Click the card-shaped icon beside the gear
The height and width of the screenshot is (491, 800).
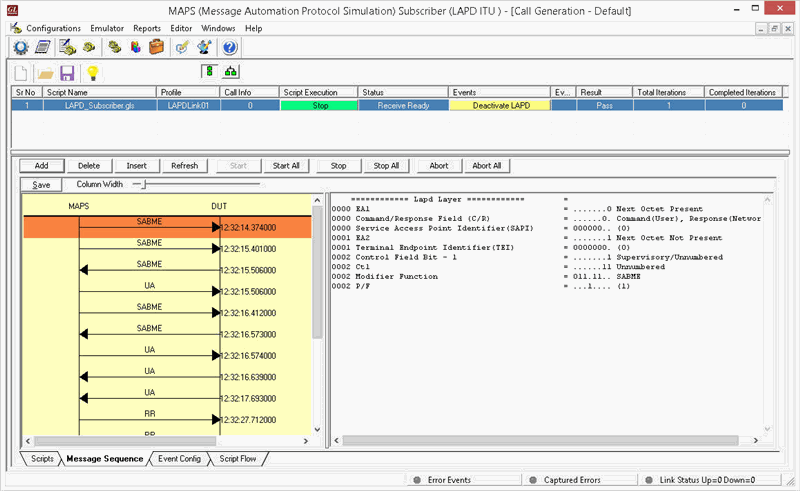coord(43,47)
